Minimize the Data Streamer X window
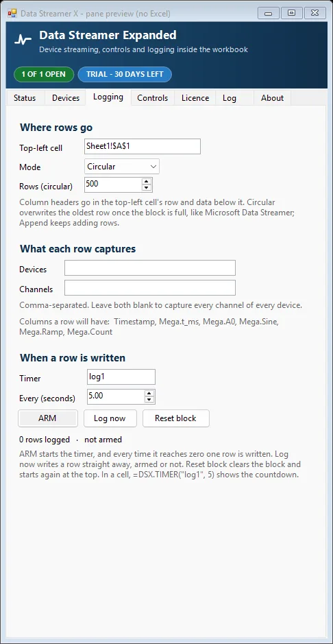 (268, 13)
